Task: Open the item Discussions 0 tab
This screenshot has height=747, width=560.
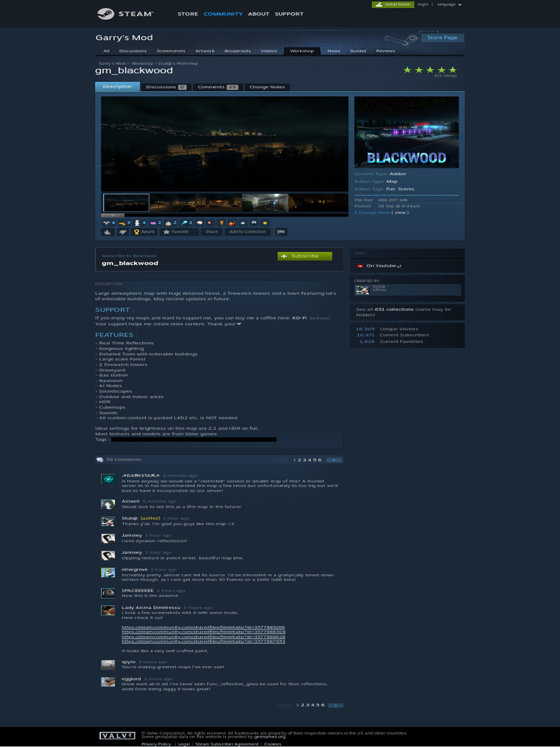Action: pyautogui.click(x=166, y=88)
